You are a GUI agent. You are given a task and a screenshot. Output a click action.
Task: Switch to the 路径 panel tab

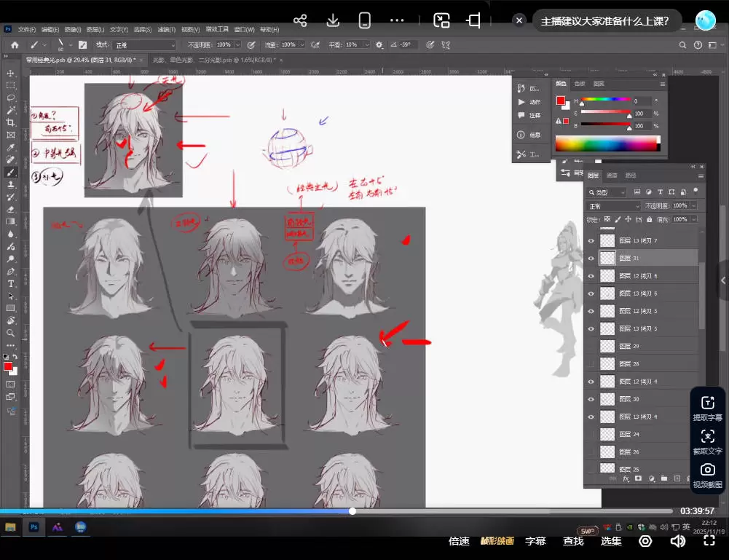[631, 176]
